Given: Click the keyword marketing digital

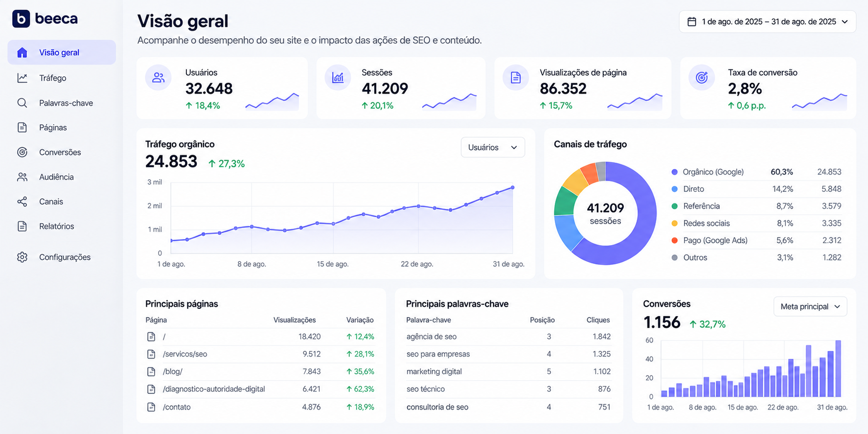Looking at the screenshot, I should coord(434,371).
